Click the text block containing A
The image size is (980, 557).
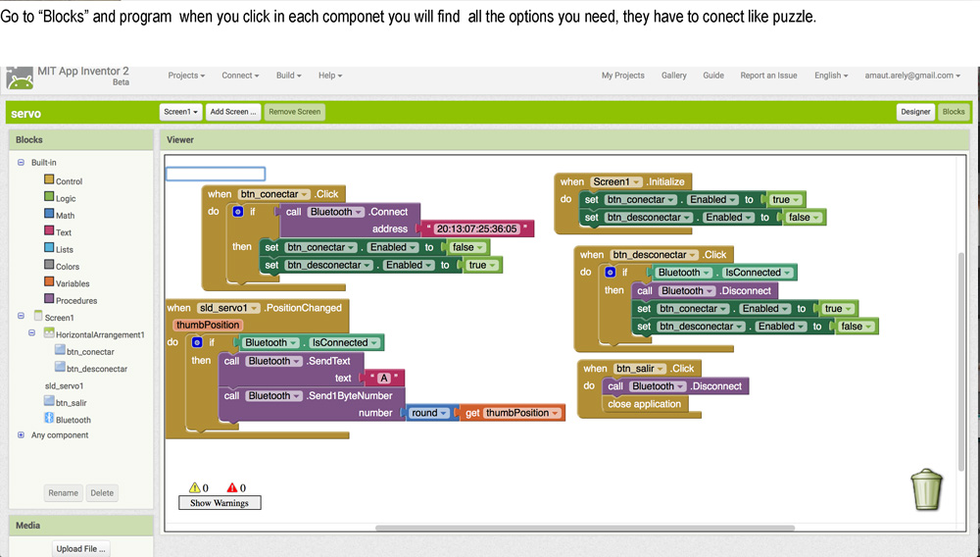coord(384,378)
